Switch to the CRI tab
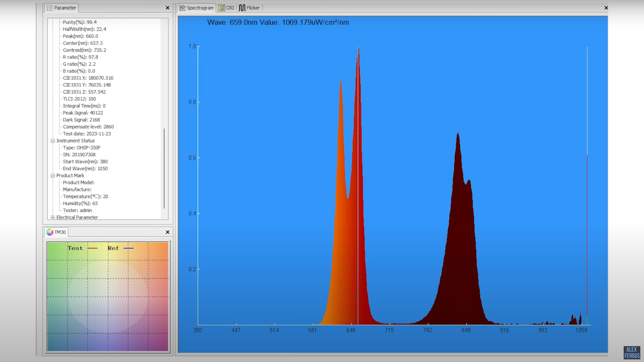644x362 pixels. 230,8
